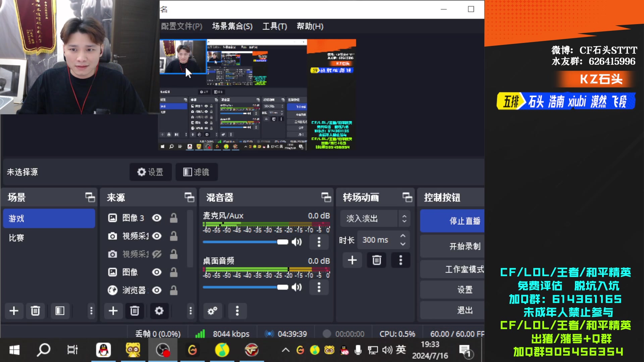This screenshot has height=362, width=644.
Task: Open 配置文件(P) menu
Action: (181, 26)
